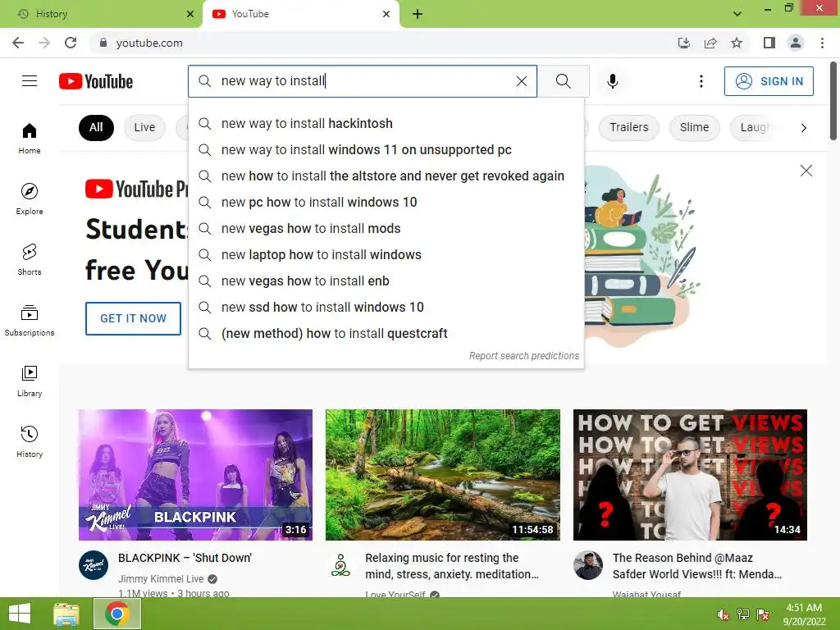Open Chrome profile icon
This screenshot has height=630, width=840.
point(796,43)
